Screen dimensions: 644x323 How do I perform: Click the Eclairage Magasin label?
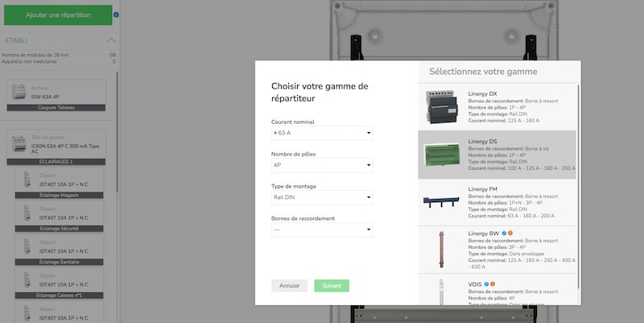(x=59, y=195)
